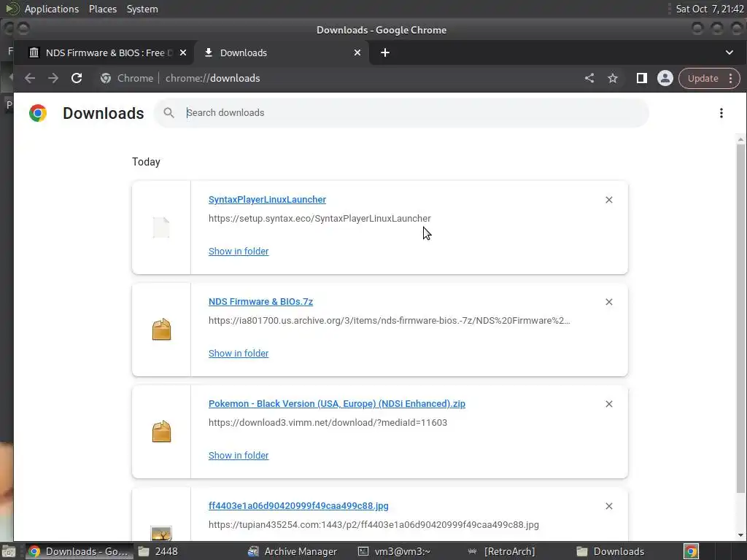Open the System menu

click(x=142, y=9)
